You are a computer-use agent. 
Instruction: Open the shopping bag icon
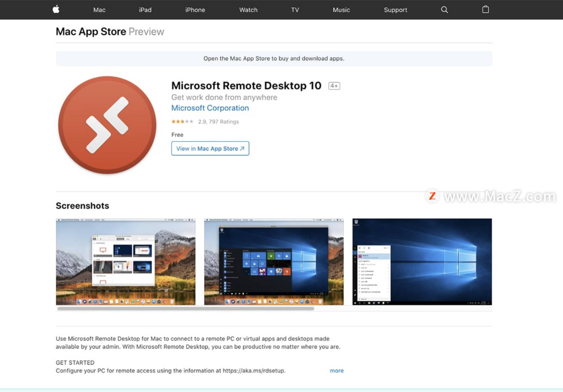[485, 10]
